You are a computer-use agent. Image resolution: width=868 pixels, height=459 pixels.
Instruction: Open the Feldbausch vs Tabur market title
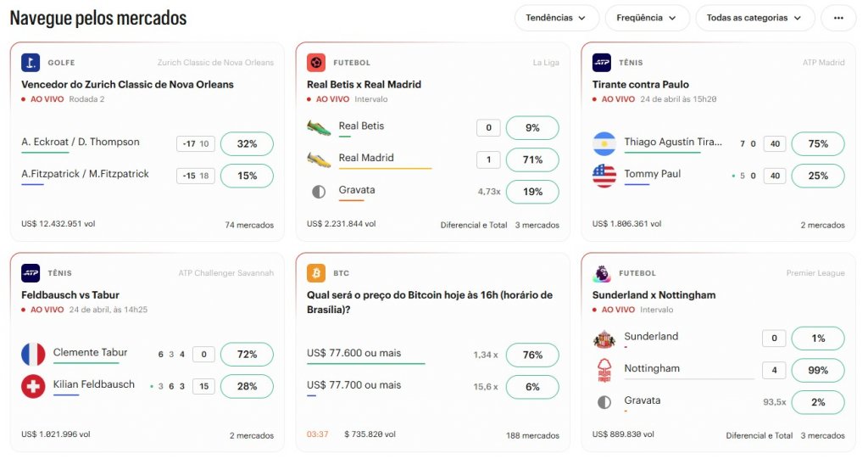coord(70,295)
